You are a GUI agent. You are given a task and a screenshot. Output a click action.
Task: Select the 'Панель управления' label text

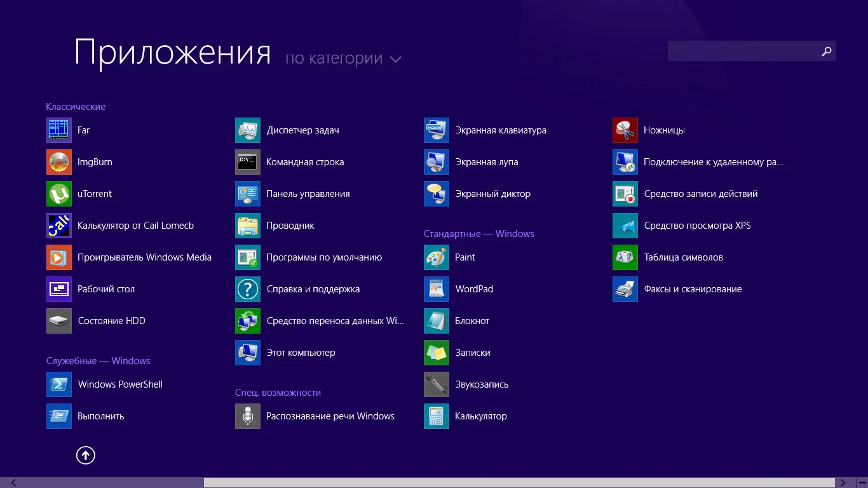(308, 194)
